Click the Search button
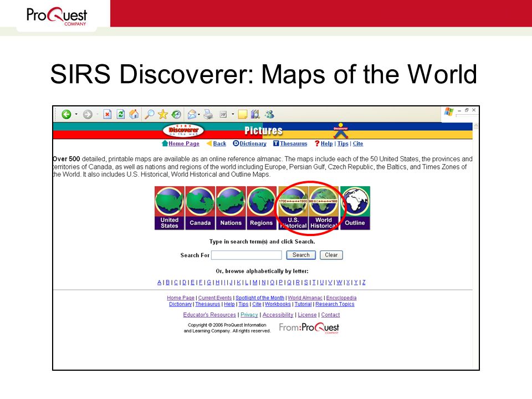The height and width of the screenshot is (399, 532). coord(301,255)
